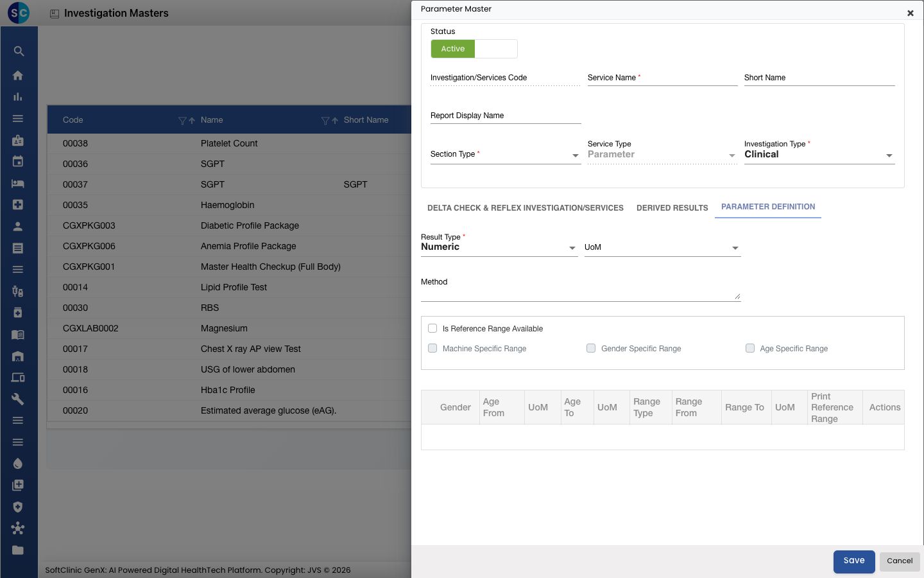Open the syringe and vial icon
This screenshot has height=578, width=924.
[x=18, y=292]
